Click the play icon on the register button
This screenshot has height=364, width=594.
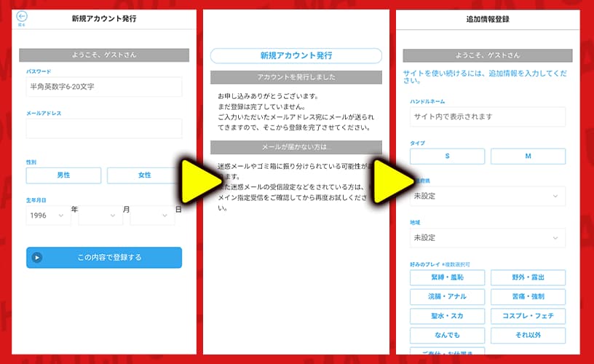[x=37, y=258]
